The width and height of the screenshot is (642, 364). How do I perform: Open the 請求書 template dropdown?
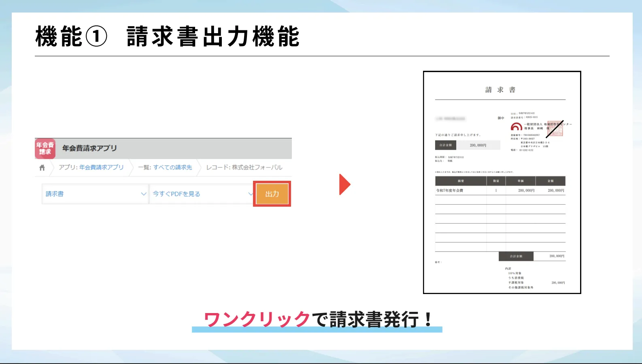pyautogui.click(x=95, y=194)
